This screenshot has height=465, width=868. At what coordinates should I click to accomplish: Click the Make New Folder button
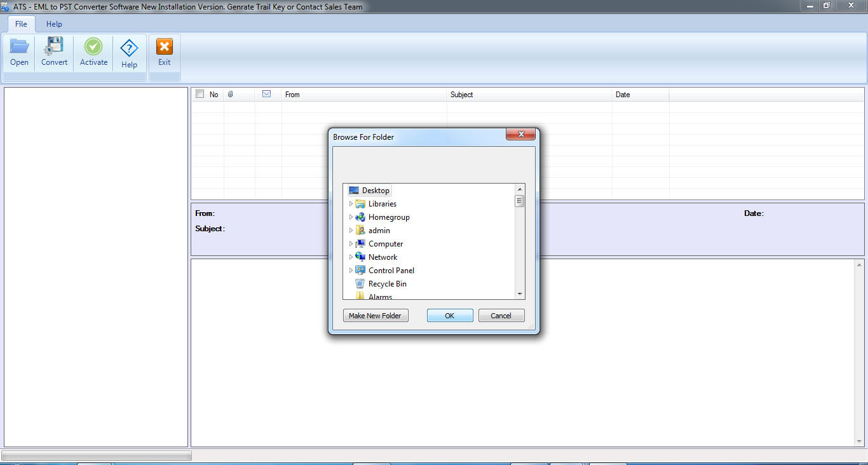[375, 316]
